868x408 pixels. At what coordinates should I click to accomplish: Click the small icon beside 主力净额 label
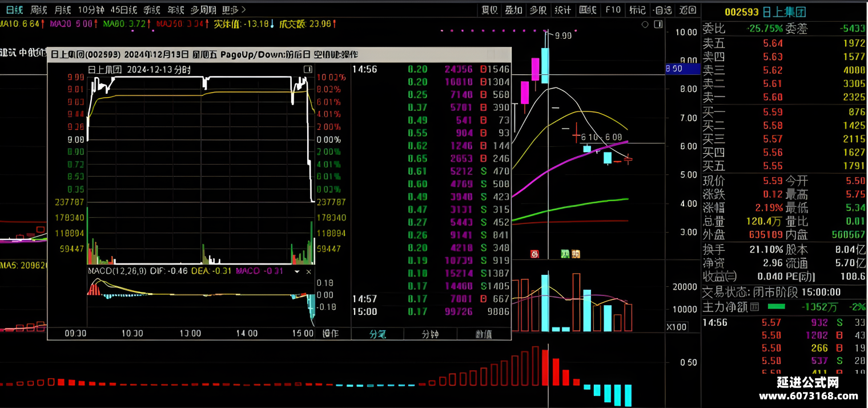[x=754, y=306]
